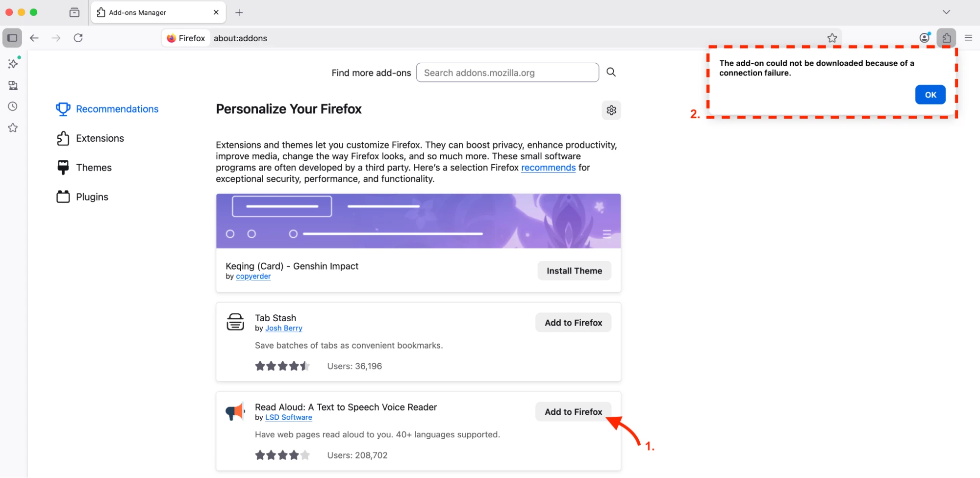This screenshot has width=980, height=478.
Task: Open the Firefox account icon
Action: coord(925,38)
